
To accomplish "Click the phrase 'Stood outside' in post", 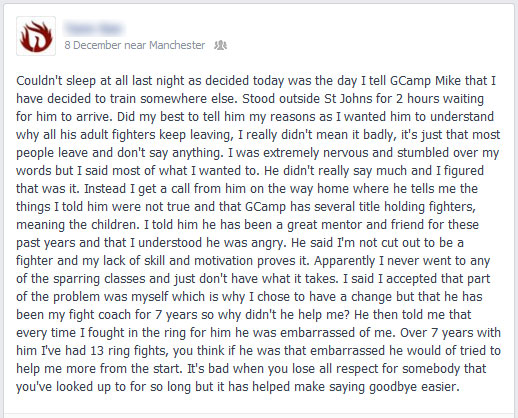I will [281, 99].
